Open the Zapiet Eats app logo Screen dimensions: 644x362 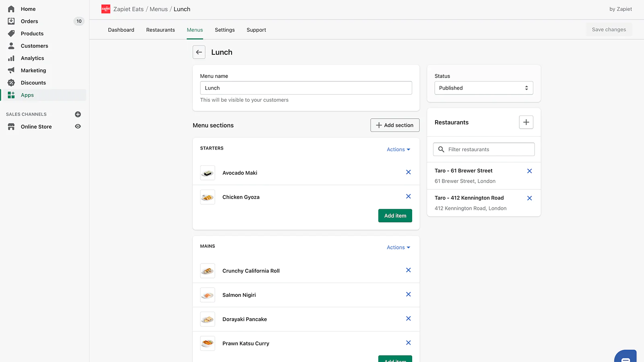(x=106, y=9)
